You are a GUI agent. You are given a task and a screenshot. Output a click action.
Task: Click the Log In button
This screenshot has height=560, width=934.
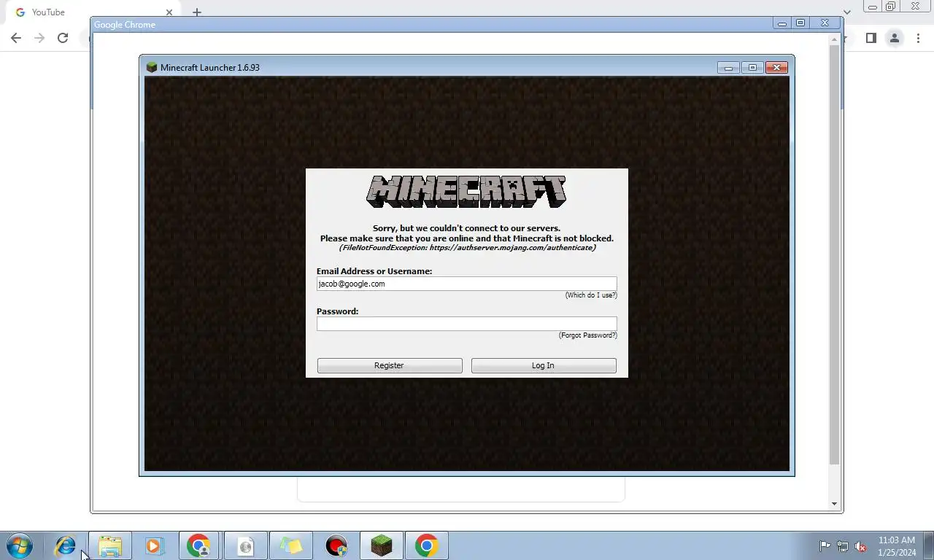click(544, 365)
